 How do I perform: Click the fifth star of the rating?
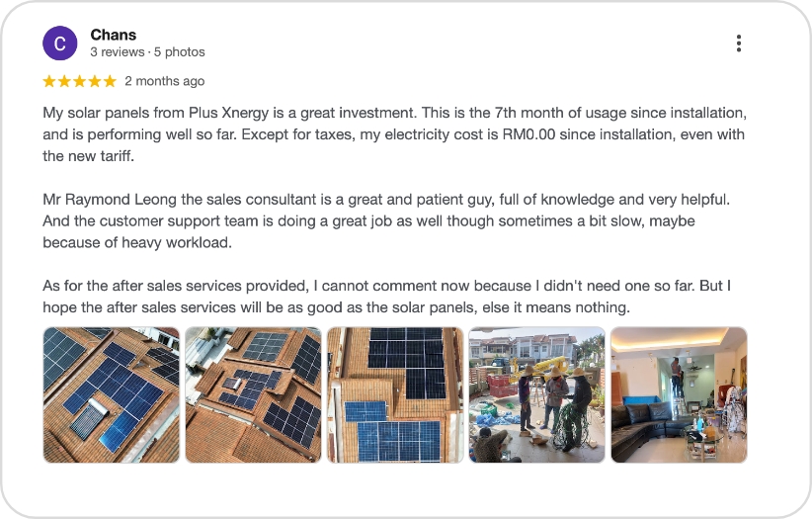coord(110,81)
